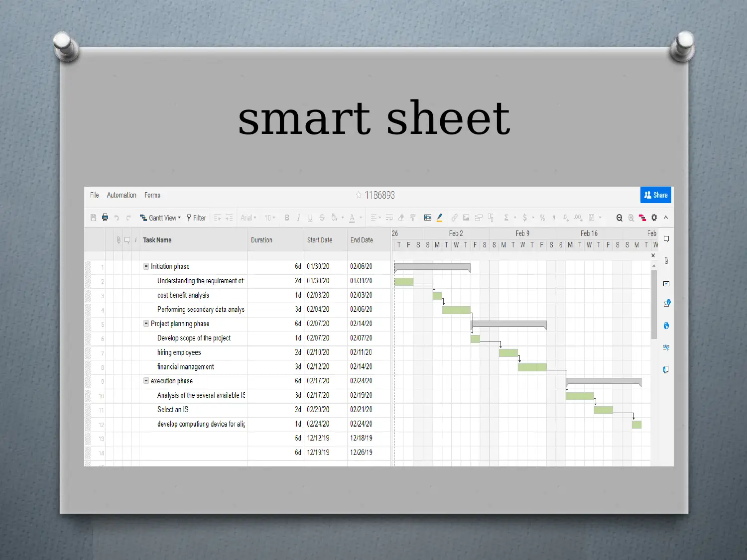Image resolution: width=747 pixels, height=560 pixels.
Task: Click the Task Name column header
Action: 193,240
